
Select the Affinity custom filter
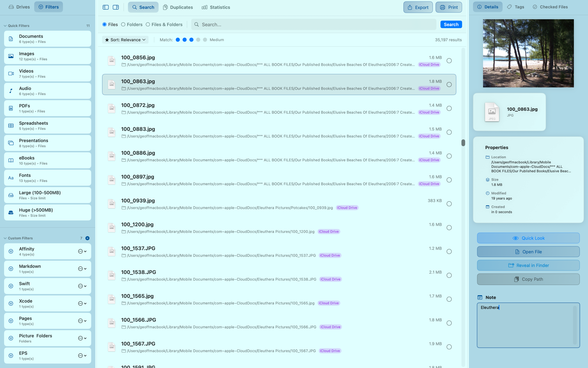click(48, 251)
